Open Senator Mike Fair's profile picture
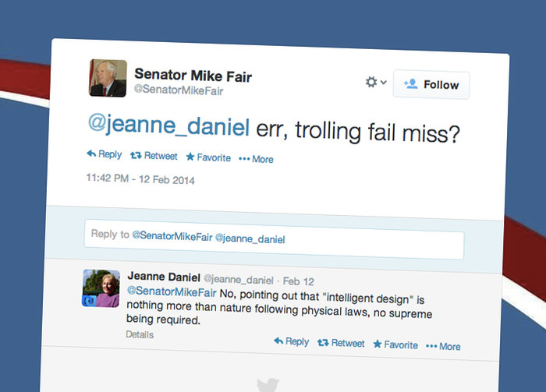 click(x=108, y=79)
